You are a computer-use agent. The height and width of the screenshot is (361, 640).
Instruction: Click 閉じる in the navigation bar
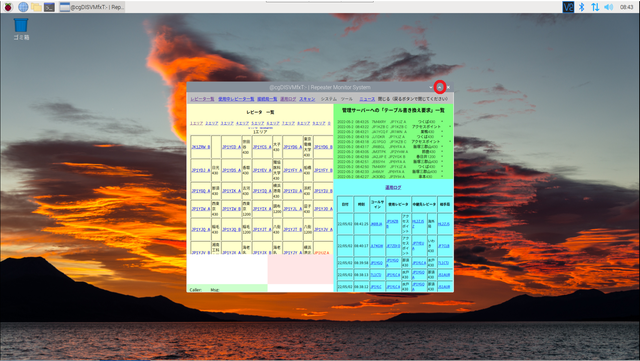tap(384, 99)
